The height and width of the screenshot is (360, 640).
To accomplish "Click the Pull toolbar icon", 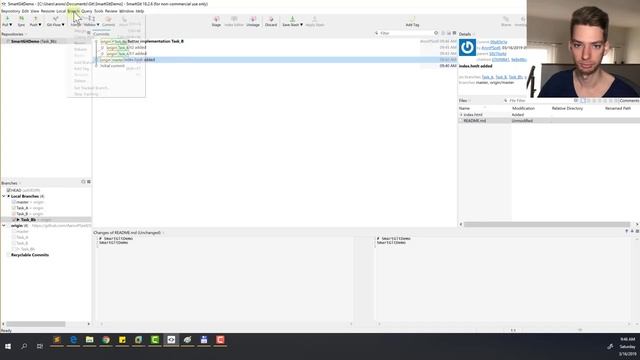I will click(x=7, y=19).
